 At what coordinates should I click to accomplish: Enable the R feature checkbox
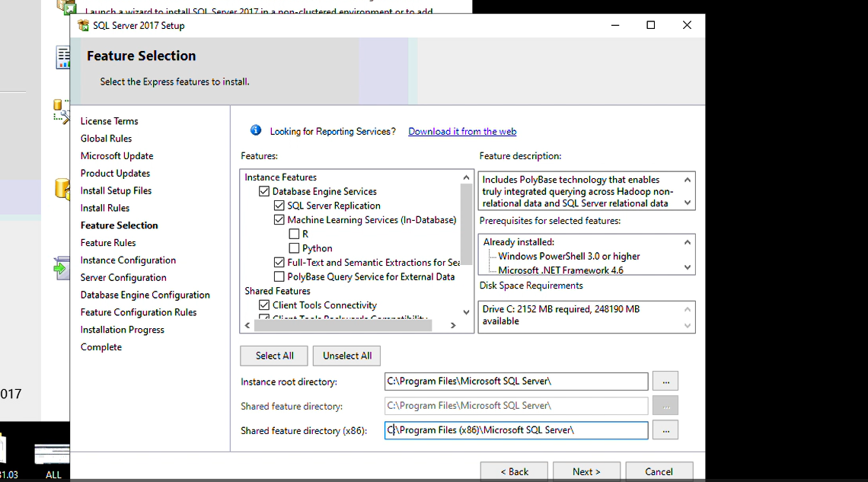(294, 234)
